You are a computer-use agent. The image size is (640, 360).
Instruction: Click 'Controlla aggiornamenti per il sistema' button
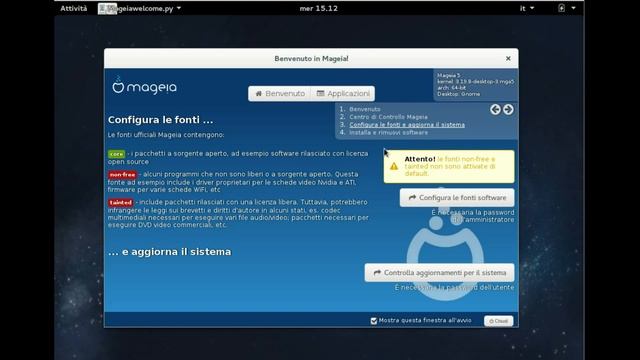tap(439, 273)
